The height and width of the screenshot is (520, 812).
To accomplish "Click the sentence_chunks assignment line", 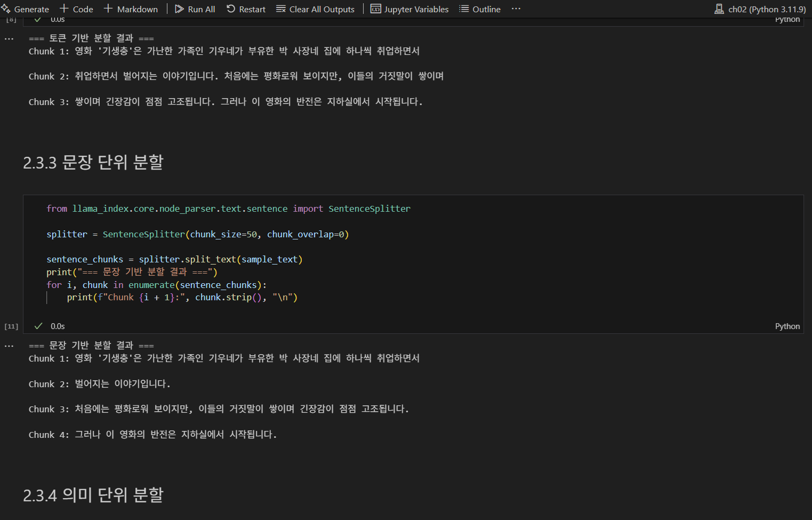I will (x=174, y=259).
